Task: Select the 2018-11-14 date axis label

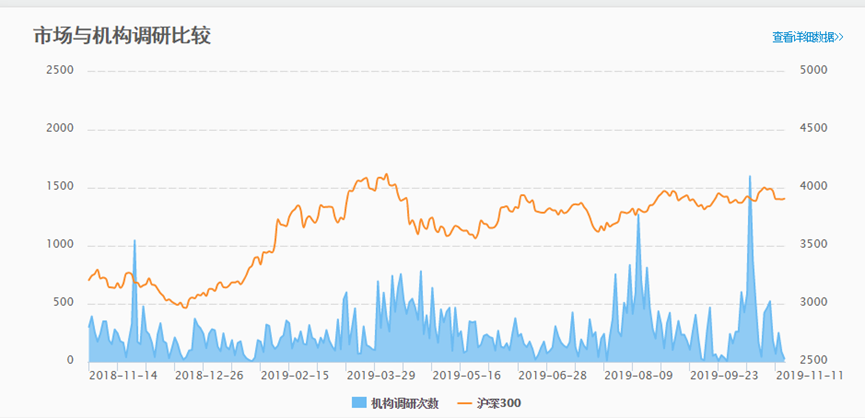Action: (124, 376)
